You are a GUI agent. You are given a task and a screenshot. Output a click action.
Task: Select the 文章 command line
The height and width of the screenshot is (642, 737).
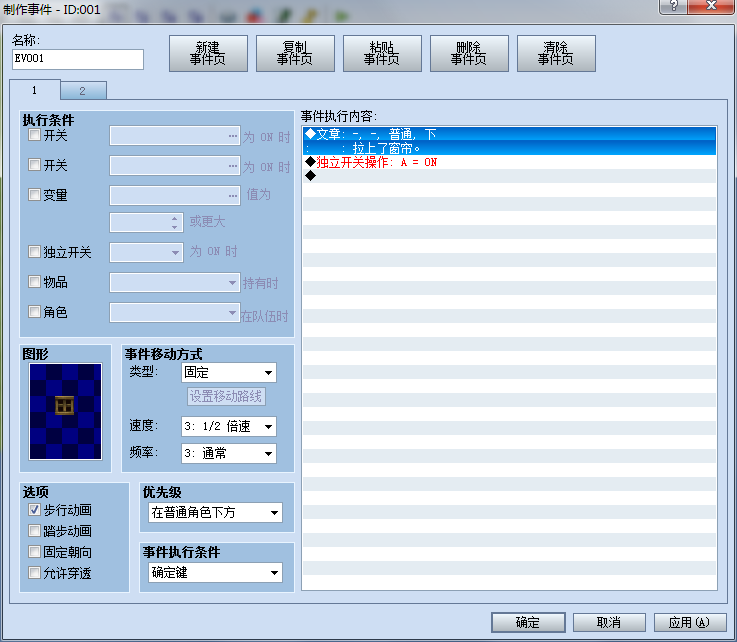(510, 134)
